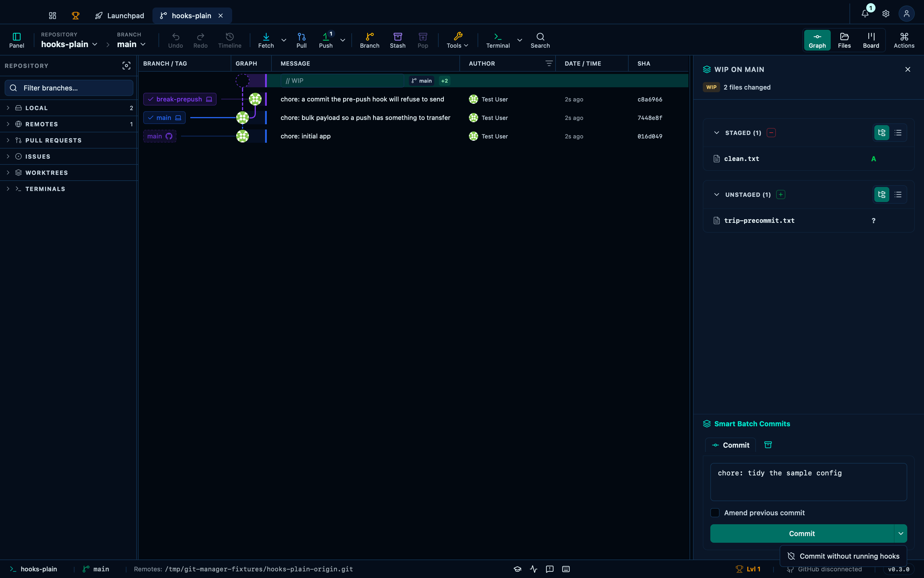Select the break-prepush branch label

coord(180,99)
